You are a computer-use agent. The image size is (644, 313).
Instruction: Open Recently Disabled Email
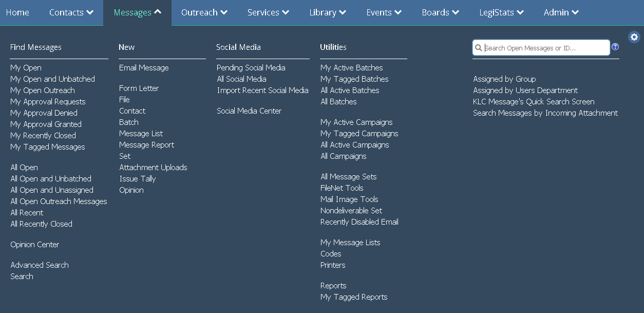[x=359, y=222]
